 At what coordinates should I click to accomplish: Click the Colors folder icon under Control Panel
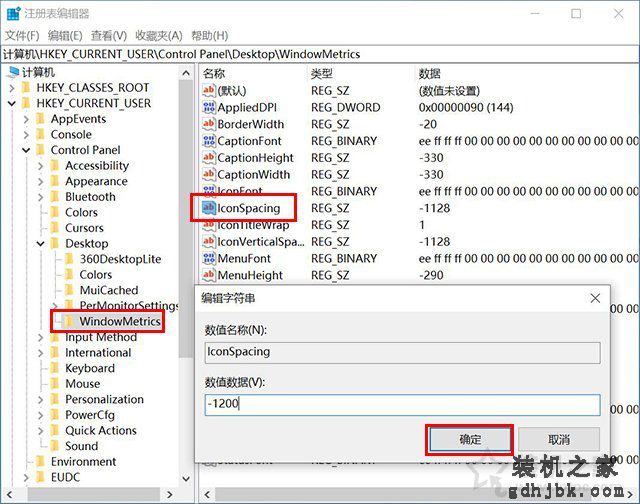point(55,212)
